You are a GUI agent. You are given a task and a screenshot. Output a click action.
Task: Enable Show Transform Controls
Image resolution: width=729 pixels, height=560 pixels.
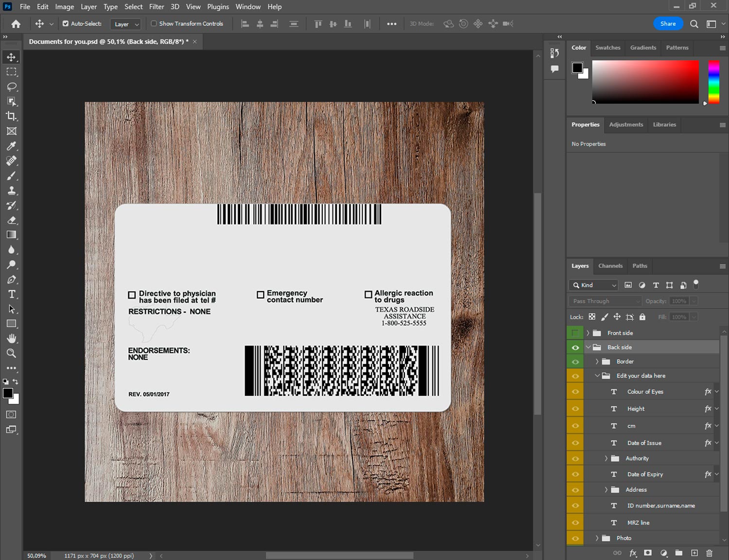point(154,23)
